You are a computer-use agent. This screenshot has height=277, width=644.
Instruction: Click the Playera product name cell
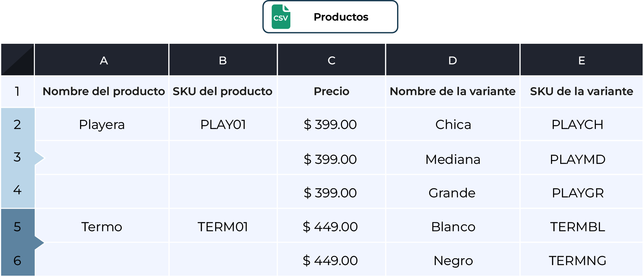pyautogui.click(x=102, y=124)
